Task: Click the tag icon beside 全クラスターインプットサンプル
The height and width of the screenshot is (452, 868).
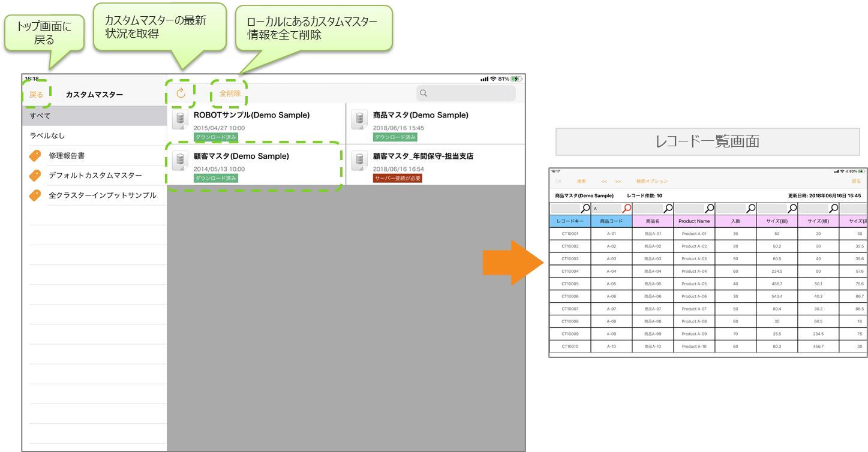Action: [x=35, y=195]
